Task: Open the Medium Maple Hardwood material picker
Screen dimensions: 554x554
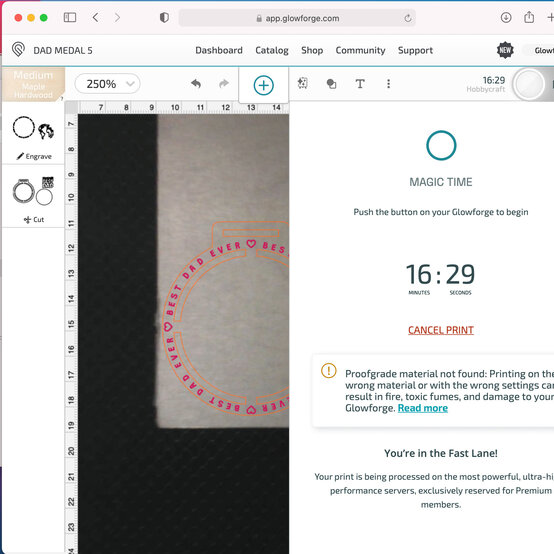Action: coord(33,84)
